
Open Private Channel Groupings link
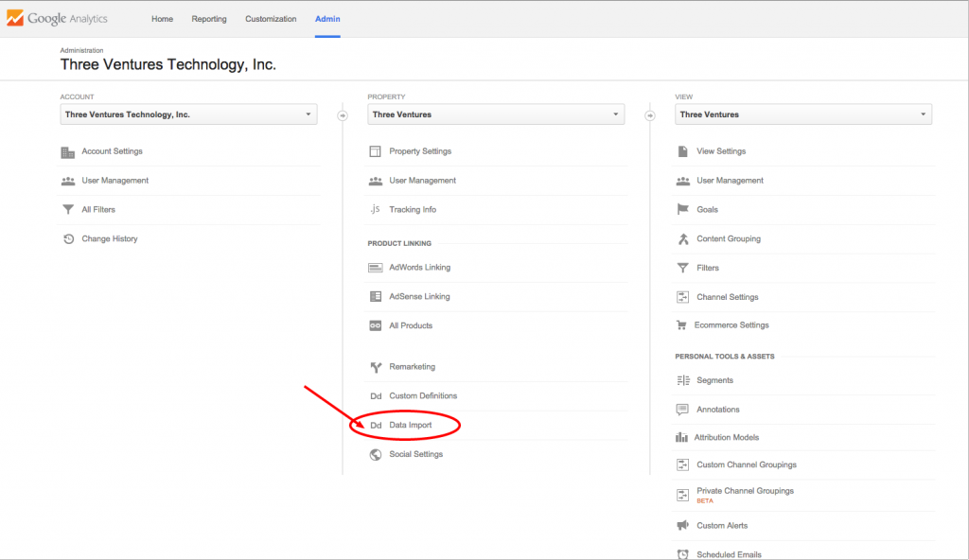click(x=745, y=491)
